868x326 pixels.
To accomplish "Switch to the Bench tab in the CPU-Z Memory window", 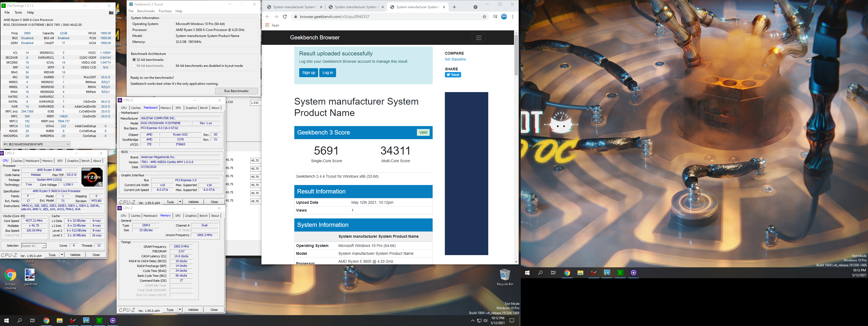I will (x=203, y=216).
